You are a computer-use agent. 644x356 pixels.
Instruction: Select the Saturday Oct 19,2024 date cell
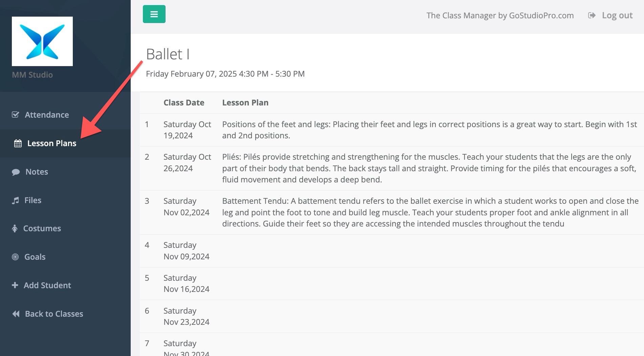pos(188,130)
